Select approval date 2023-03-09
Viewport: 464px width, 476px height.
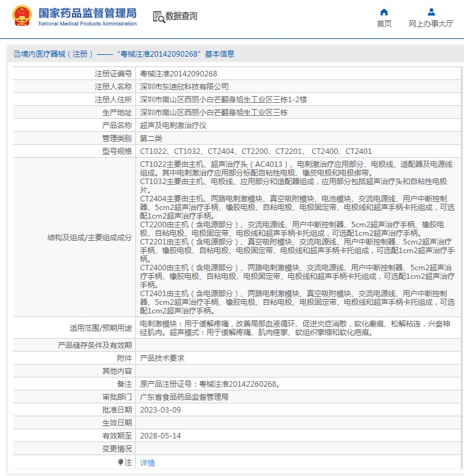pos(160,410)
